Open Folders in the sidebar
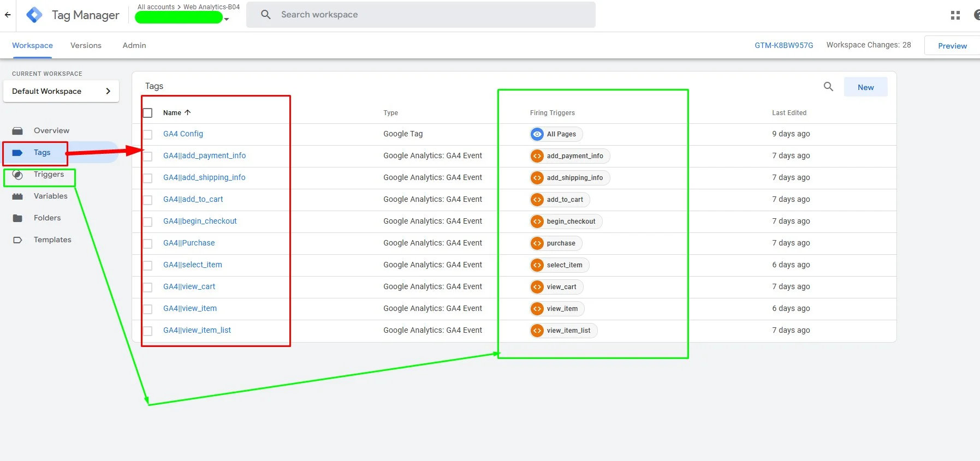This screenshot has width=980, height=461. (47, 218)
